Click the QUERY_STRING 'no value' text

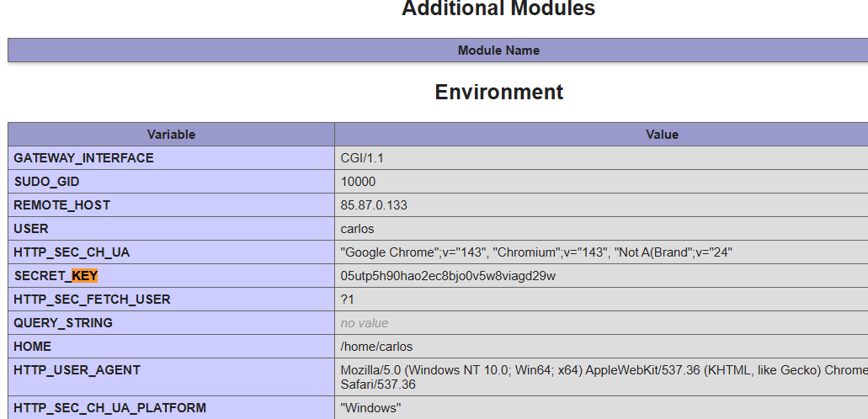[365, 323]
